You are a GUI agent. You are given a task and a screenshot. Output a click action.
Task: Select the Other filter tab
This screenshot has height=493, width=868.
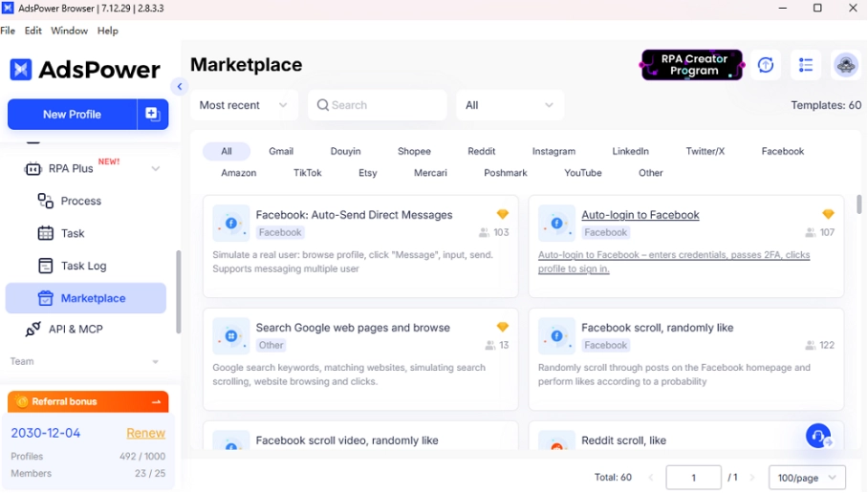(650, 173)
